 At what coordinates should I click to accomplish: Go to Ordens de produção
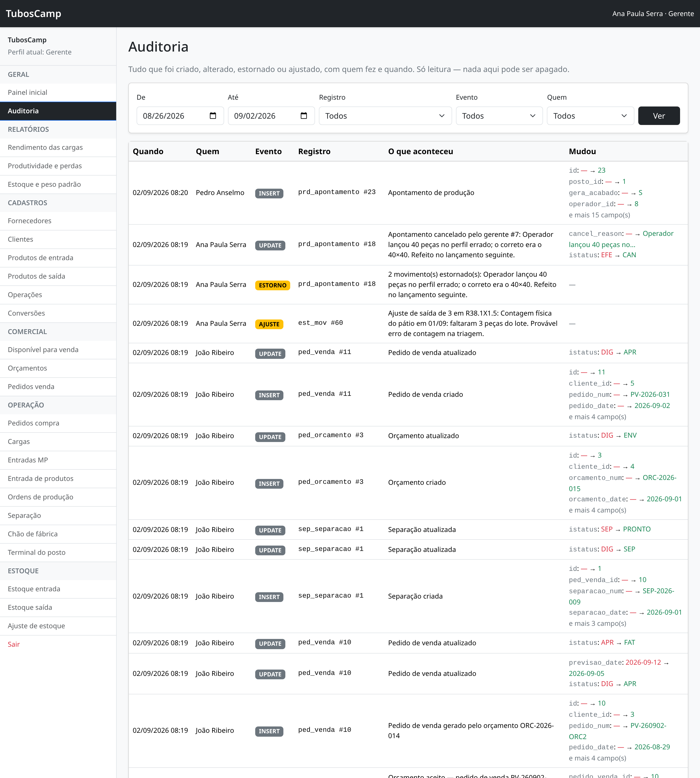coord(58,497)
